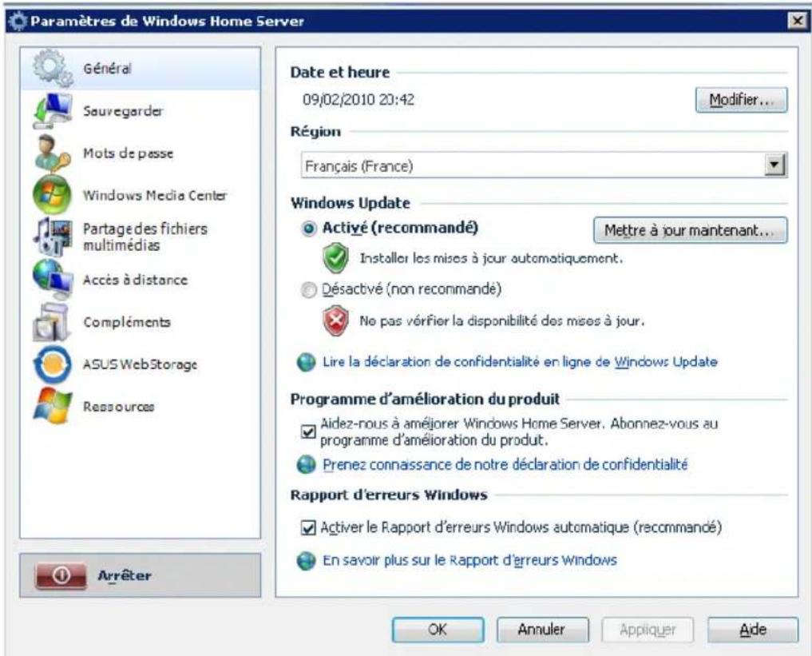The width and height of the screenshot is (812, 656).
Task: Open help with the Aide button
Action: [752, 629]
